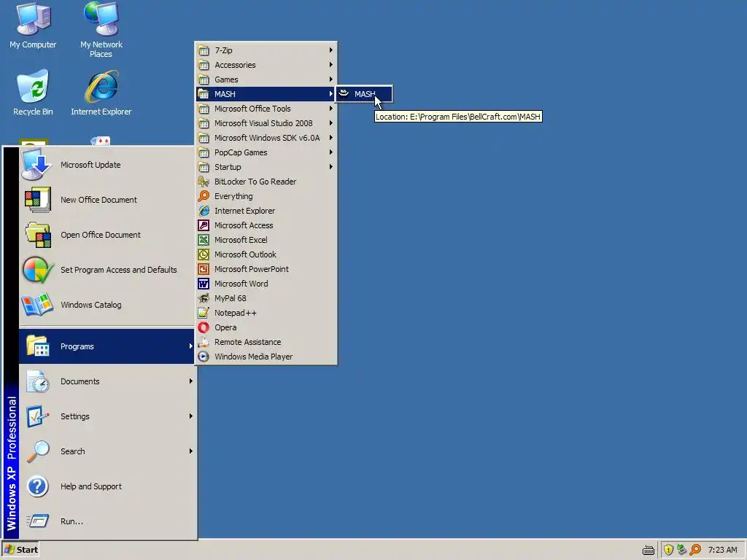Expand the PopCap Games submenu arrow
Image resolution: width=747 pixels, height=560 pixels.
click(330, 152)
